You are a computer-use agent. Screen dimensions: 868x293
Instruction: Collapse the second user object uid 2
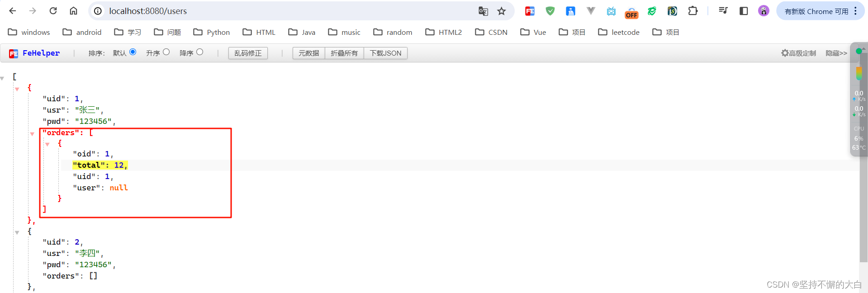click(17, 232)
